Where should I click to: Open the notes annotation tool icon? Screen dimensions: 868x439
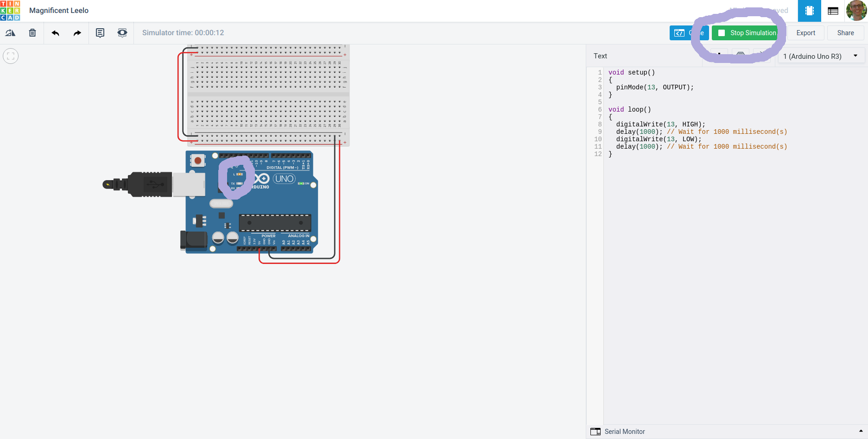(100, 33)
